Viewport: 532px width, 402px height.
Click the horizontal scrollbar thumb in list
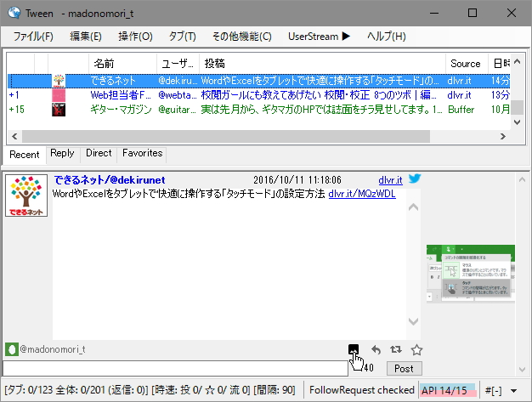[x=226, y=136]
